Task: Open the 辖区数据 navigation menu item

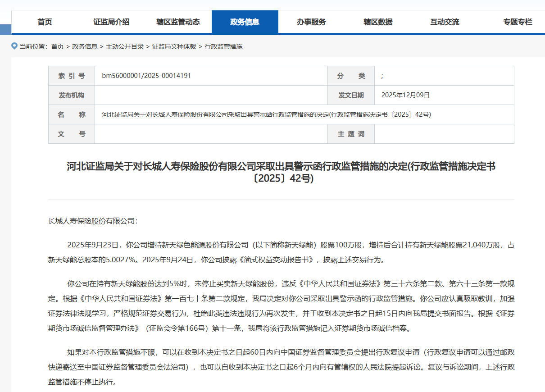Action: (x=378, y=21)
